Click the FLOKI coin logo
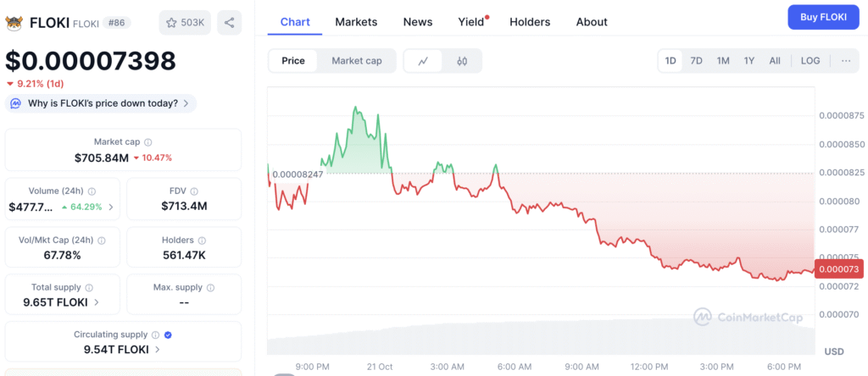 tap(14, 22)
